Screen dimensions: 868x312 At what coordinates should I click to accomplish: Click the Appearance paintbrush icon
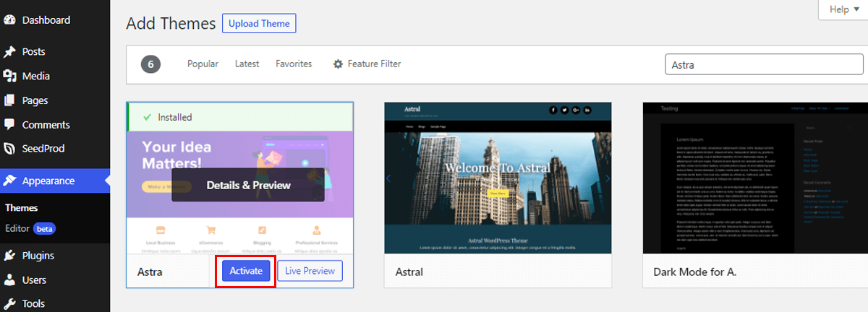point(10,181)
